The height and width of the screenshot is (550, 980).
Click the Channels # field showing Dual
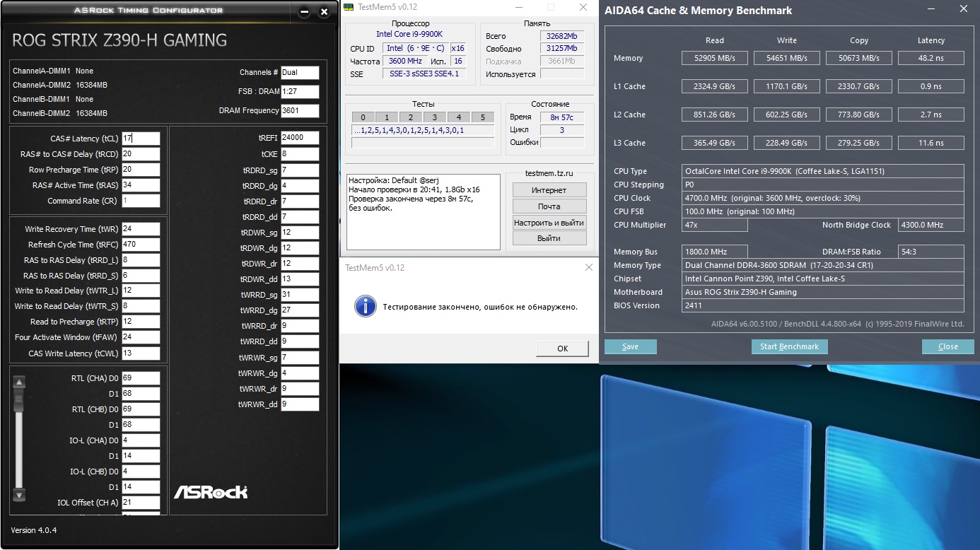pyautogui.click(x=300, y=72)
